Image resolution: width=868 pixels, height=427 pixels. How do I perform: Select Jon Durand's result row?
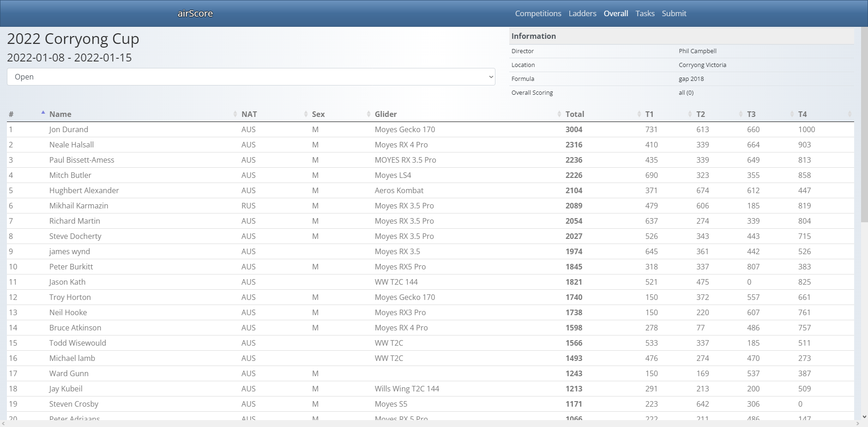tap(68, 129)
